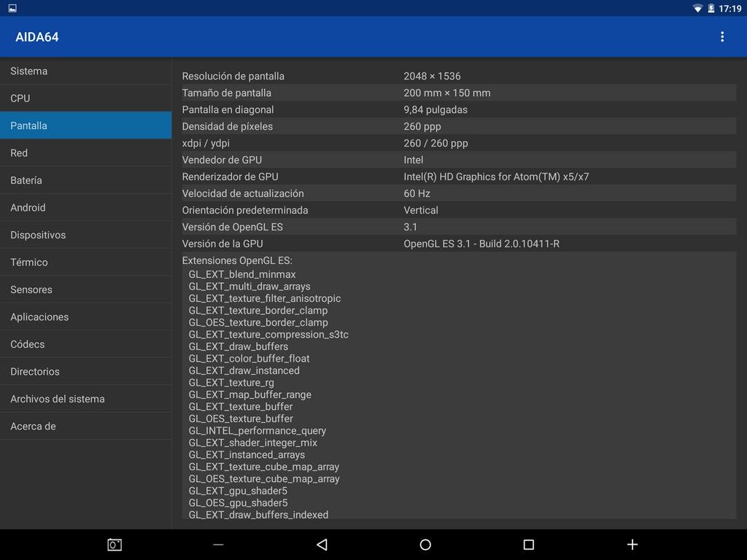
Task: Select GL_INTEL_performance_query extension entry
Action: [x=258, y=430]
